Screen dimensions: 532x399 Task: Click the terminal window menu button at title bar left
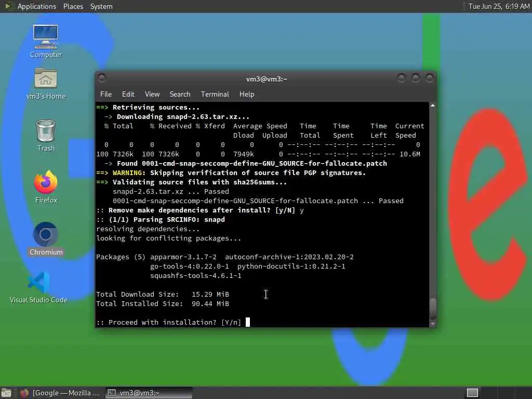(x=101, y=78)
